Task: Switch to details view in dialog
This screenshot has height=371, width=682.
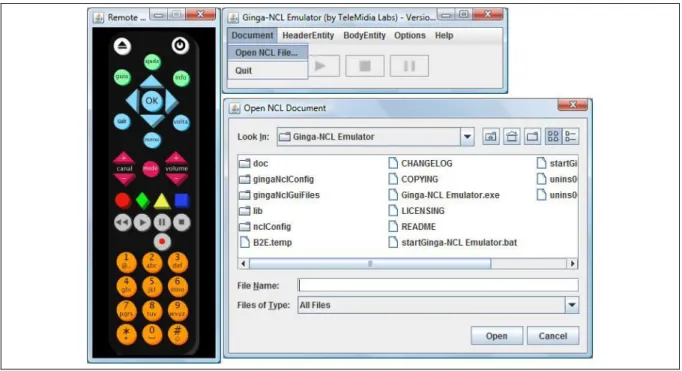Action: (570, 137)
